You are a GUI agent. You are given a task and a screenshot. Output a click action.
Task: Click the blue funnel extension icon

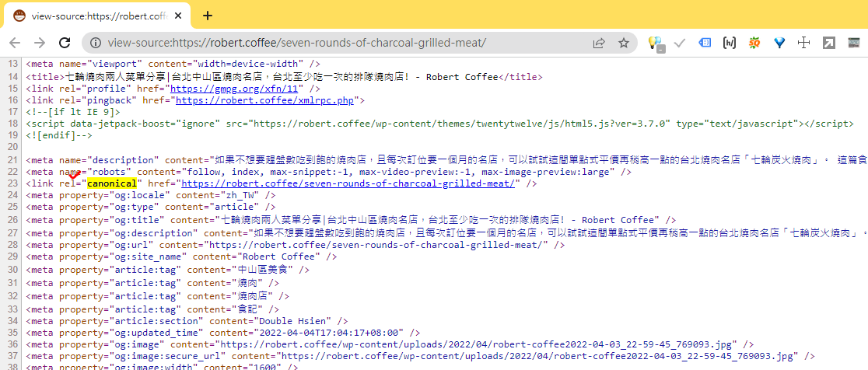click(x=779, y=43)
